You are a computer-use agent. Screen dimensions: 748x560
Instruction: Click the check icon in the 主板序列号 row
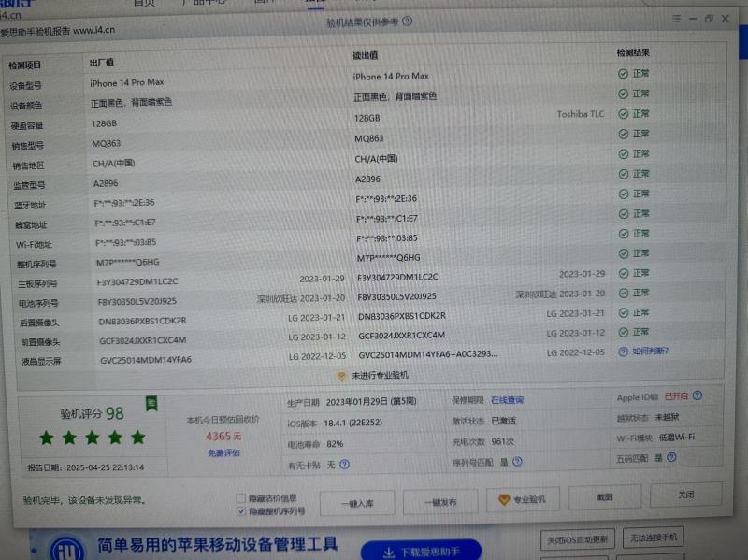point(623,273)
